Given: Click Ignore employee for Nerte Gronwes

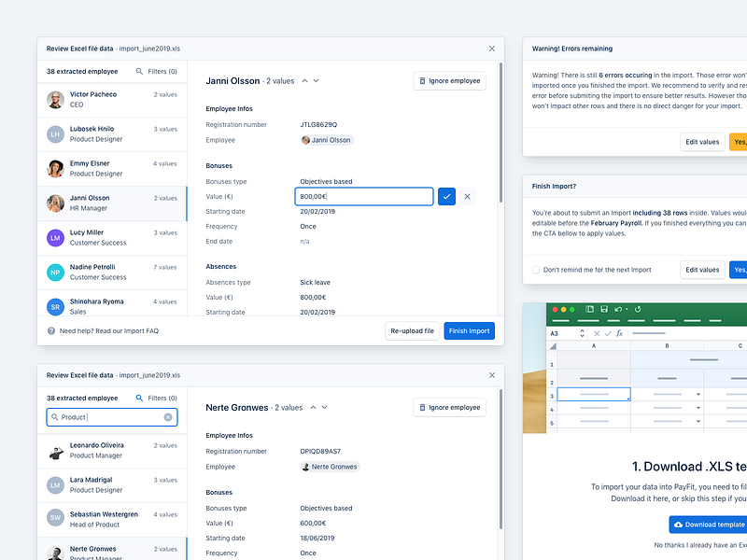Looking at the screenshot, I should pos(449,408).
